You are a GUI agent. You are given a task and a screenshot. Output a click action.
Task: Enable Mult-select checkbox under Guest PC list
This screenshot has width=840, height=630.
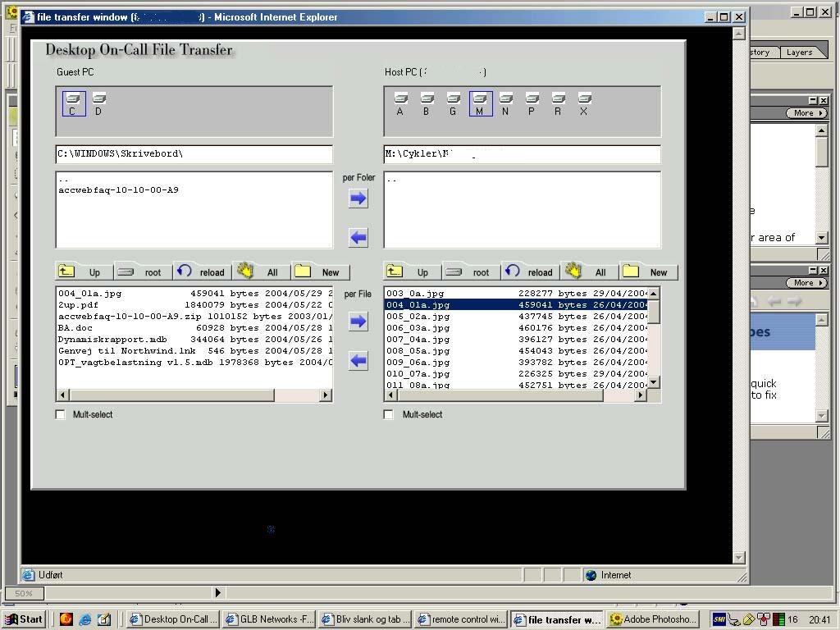point(61,414)
